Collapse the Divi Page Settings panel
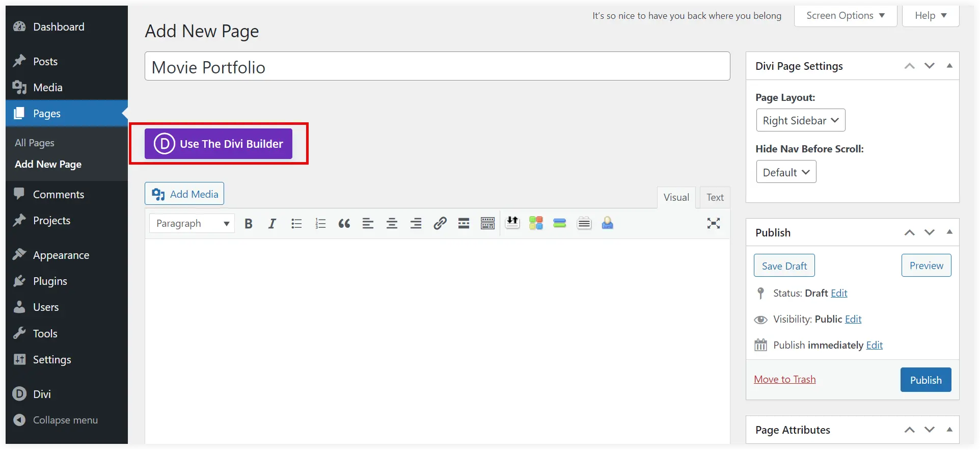 (949, 66)
